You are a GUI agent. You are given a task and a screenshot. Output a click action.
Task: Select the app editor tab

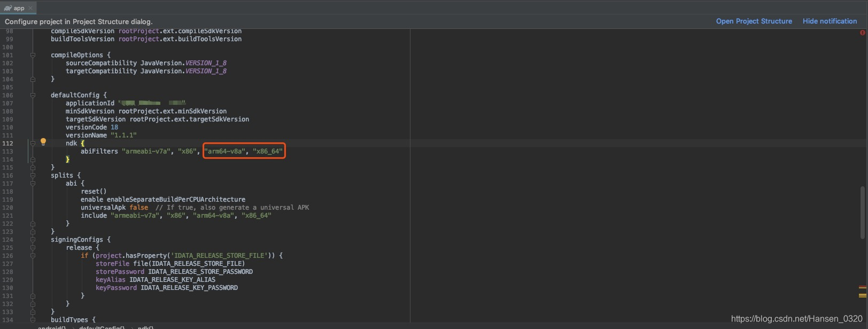[x=19, y=8]
